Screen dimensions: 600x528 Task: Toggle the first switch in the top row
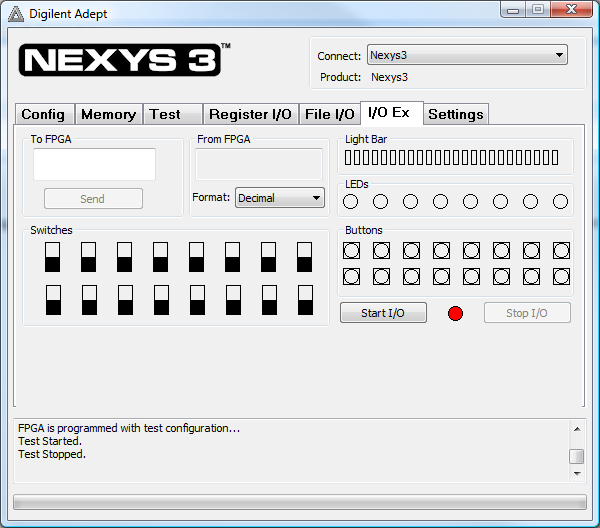click(52, 257)
